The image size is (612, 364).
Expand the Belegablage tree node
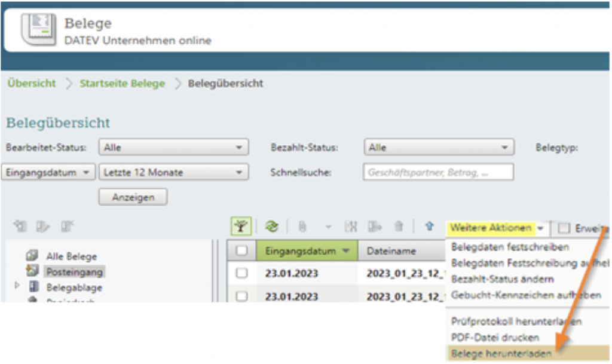(x=17, y=287)
